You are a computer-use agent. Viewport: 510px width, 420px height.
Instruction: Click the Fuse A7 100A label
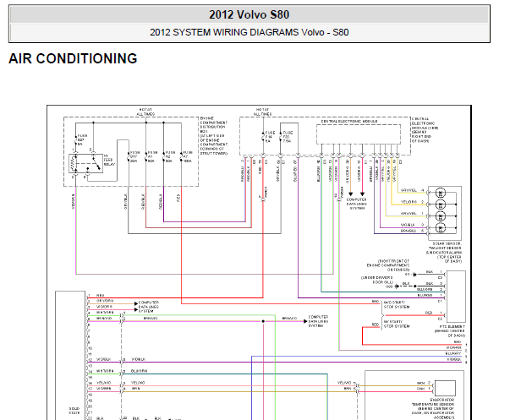click(188, 156)
